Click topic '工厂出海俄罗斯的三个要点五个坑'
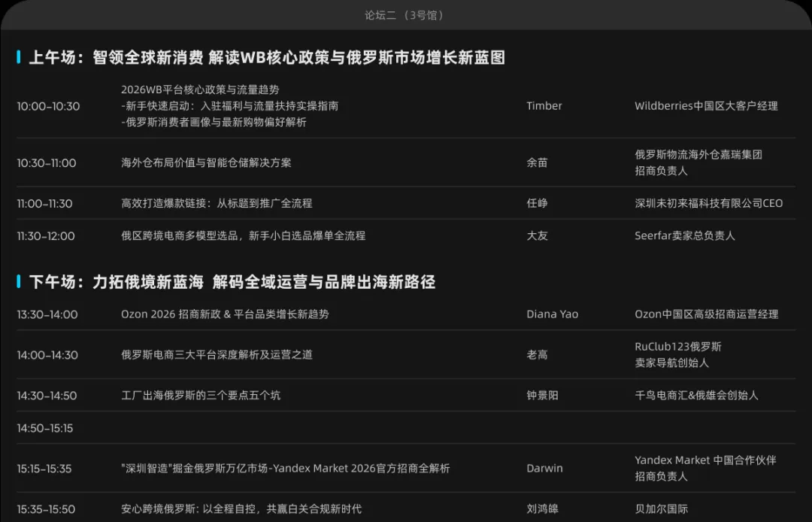This screenshot has height=522, width=812. (201, 395)
